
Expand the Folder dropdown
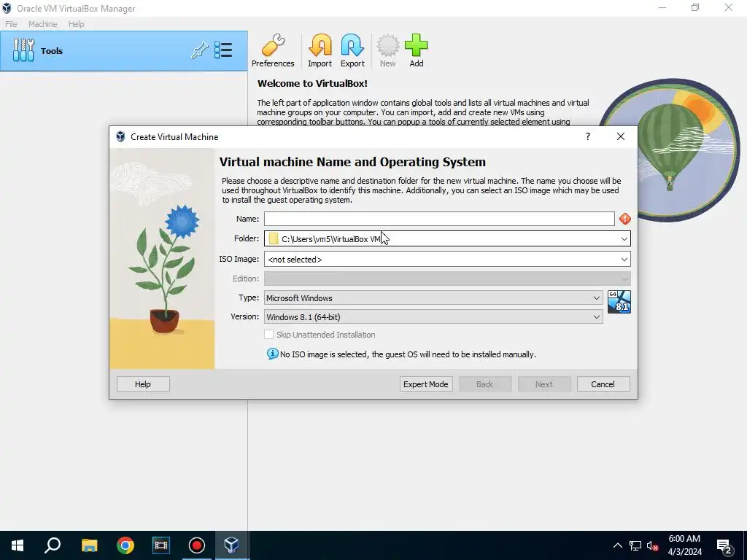coord(624,238)
